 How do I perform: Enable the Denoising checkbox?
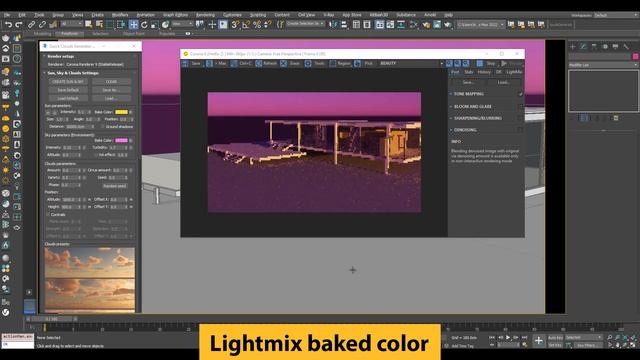point(520,130)
